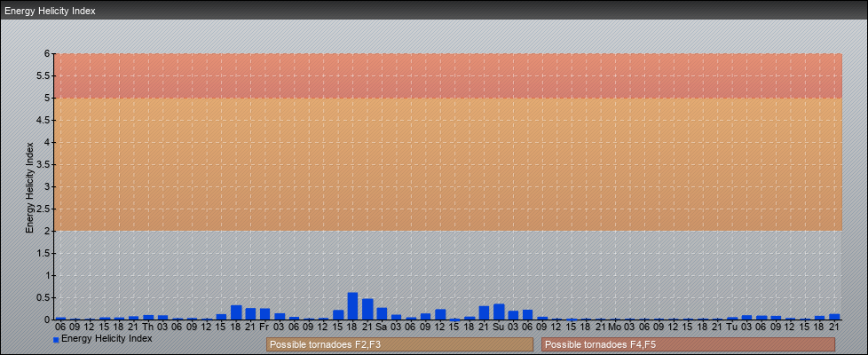Image resolution: width=868 pixels, height=355 pixels.
Task: Click the 'Su' day label on x-axis
Action: [498, 327]
